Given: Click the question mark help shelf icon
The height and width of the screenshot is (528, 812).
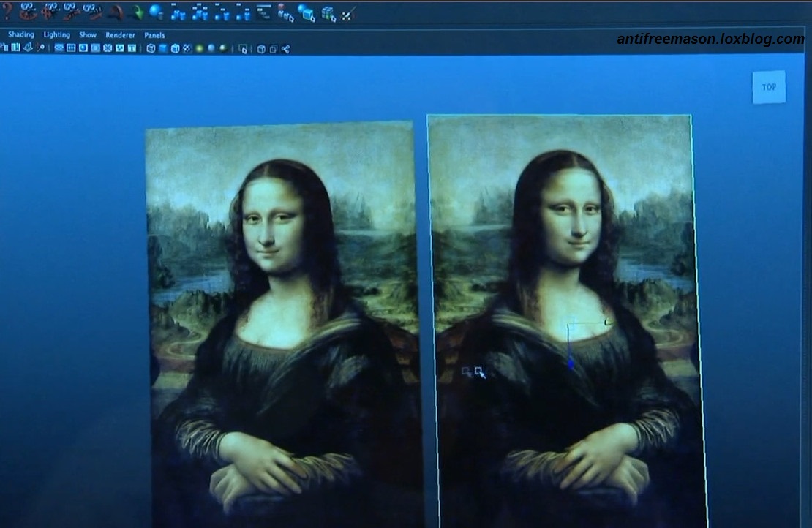Looking at the screenshot, I should tap(7, 11).
